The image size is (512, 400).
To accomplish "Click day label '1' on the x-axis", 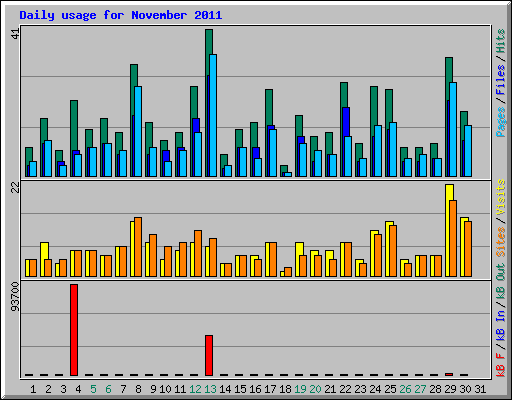I will coord(33,389).
